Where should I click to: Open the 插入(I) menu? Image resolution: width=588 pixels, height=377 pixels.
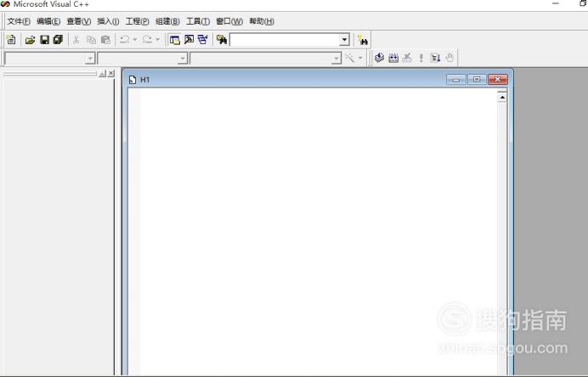pos(108,21)
